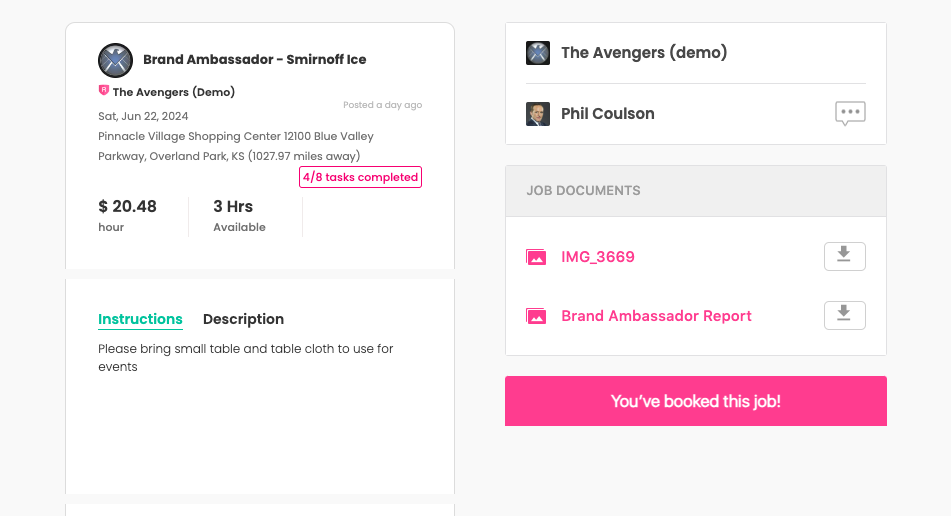The width and height of the screenshot is (951, 516).
Task: Click The Avengers (demo) company logo
Action: (538, 53)
